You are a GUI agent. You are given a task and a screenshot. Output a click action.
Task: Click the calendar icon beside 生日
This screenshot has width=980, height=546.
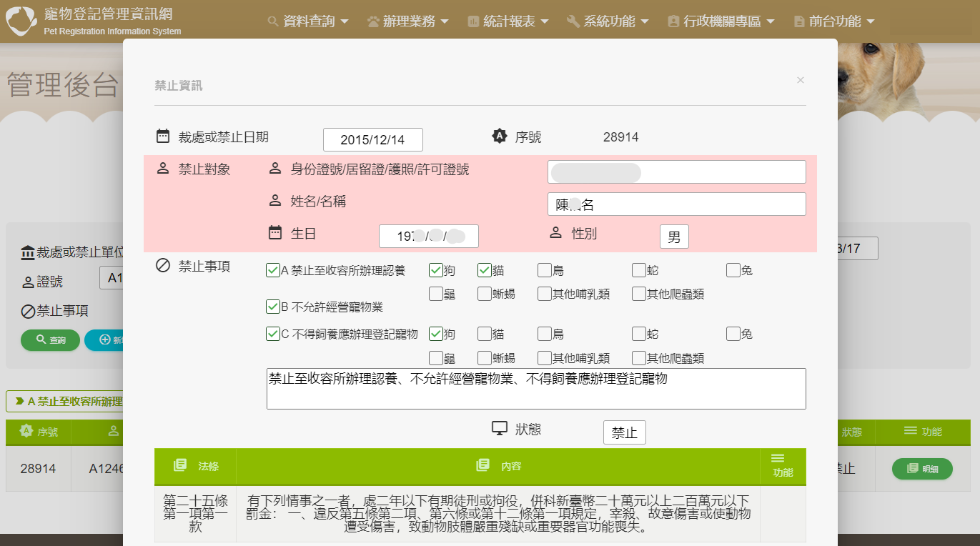click(x=275, y=233)
